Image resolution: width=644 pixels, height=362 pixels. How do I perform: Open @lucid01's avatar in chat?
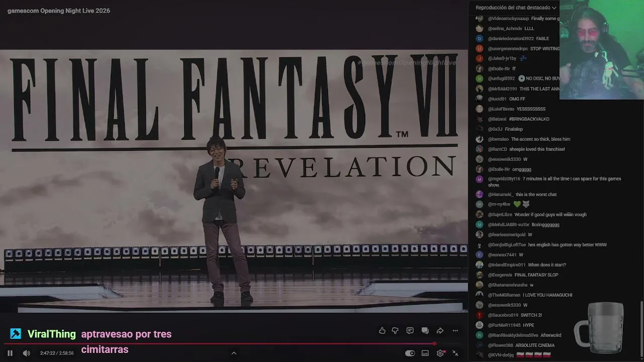click(479, 99)
